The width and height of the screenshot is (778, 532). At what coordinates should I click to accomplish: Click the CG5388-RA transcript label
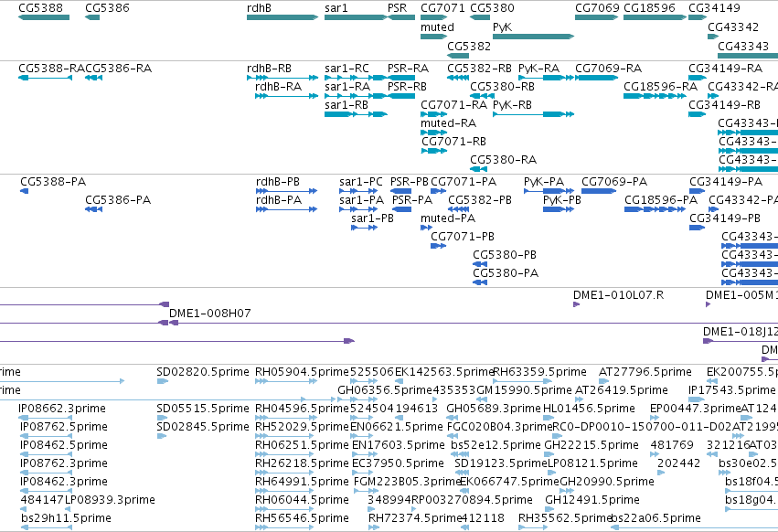51,69
